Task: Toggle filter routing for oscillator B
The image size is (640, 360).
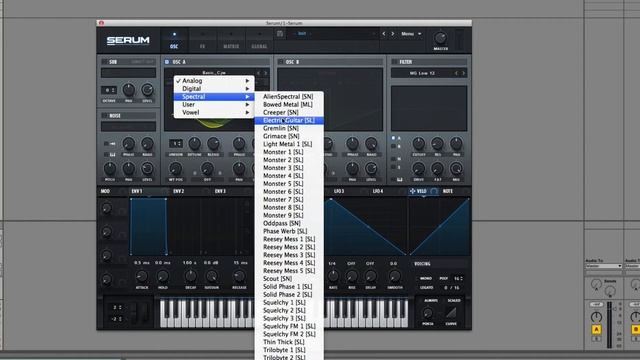Action: 393,146
